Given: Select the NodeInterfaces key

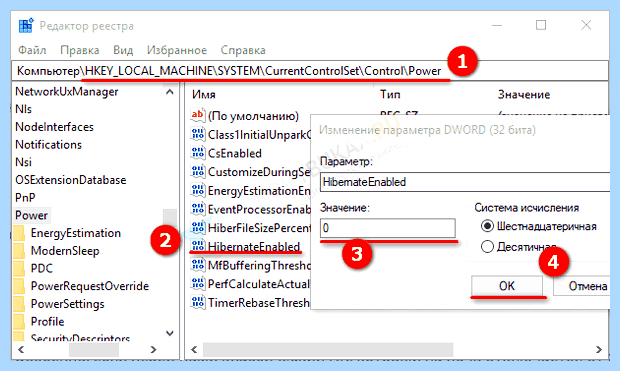Looking at the screenshot, I should coord(54,127).
